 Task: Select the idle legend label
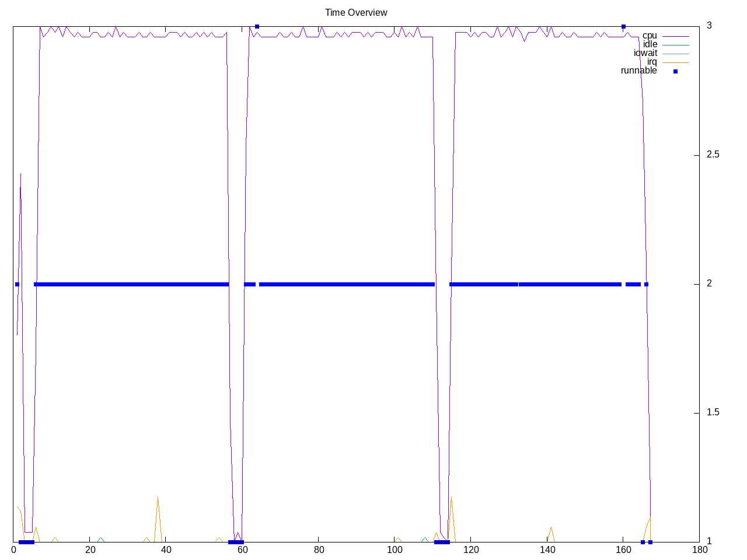pos(650,44)
